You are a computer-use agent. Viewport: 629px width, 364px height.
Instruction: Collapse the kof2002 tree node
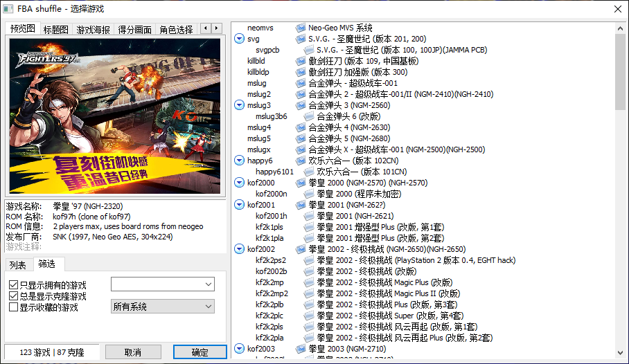(239, 249)
